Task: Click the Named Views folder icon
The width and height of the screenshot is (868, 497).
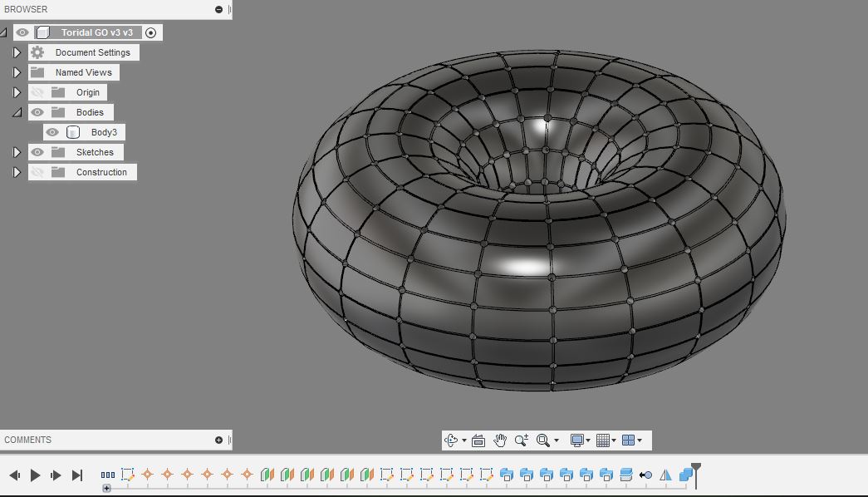Action: (37, 72)
